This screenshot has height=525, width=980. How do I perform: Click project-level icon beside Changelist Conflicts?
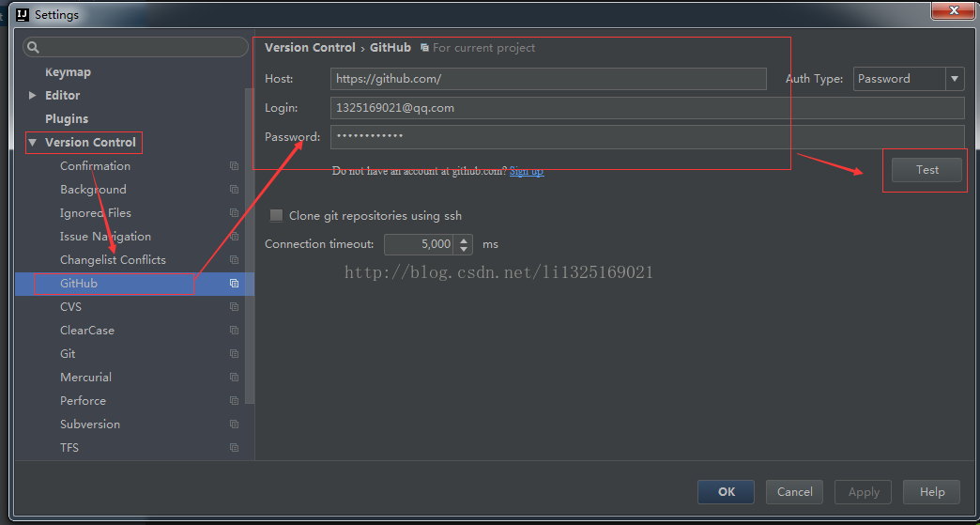[234, 260]
